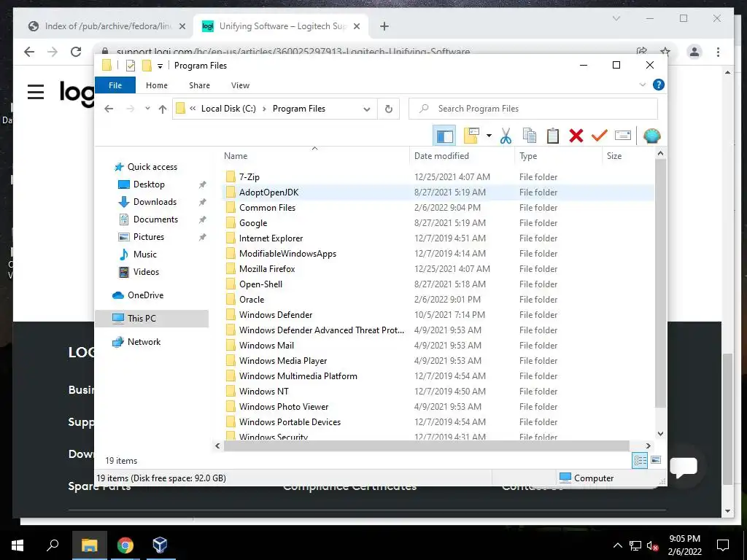Click New Folder quick access toolbar icon
The width and height of the screenshot is (747, 560).
pyautogui.click(x=147, y=66)
